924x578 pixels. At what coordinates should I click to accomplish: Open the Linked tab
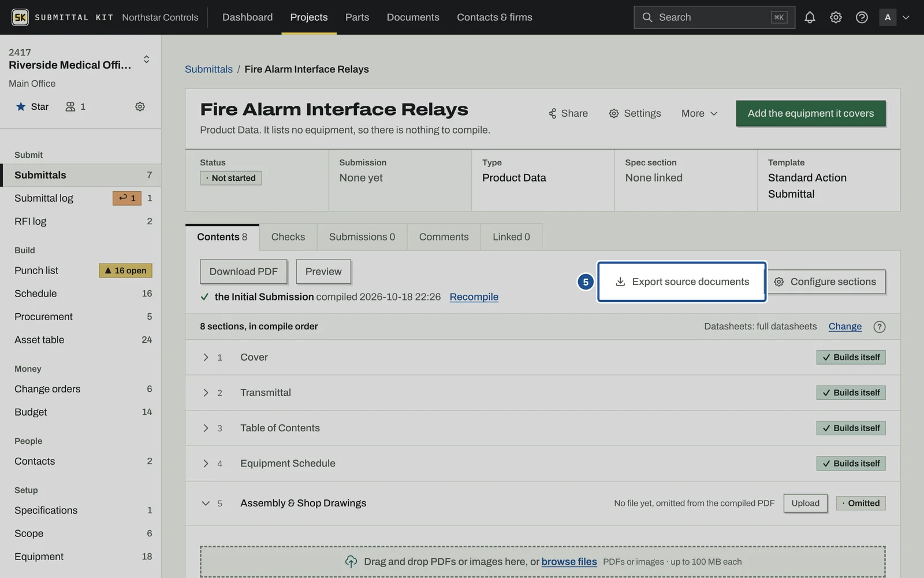coord(511,237)
